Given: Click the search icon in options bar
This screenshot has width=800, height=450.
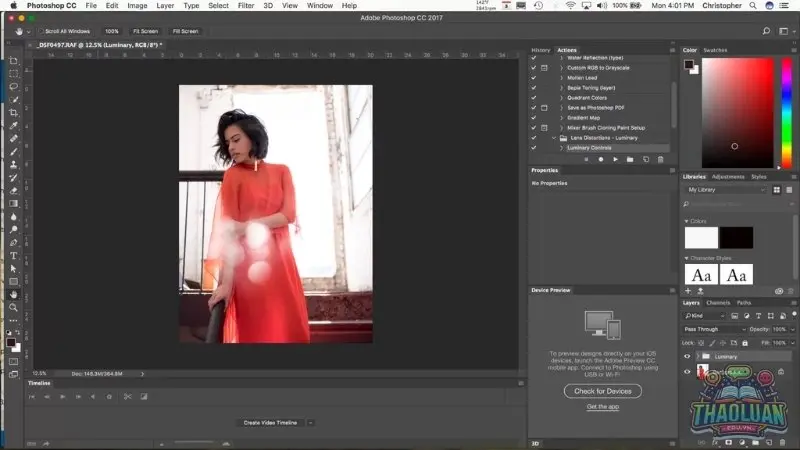Looking at the screenshot, I should point(766,31).
